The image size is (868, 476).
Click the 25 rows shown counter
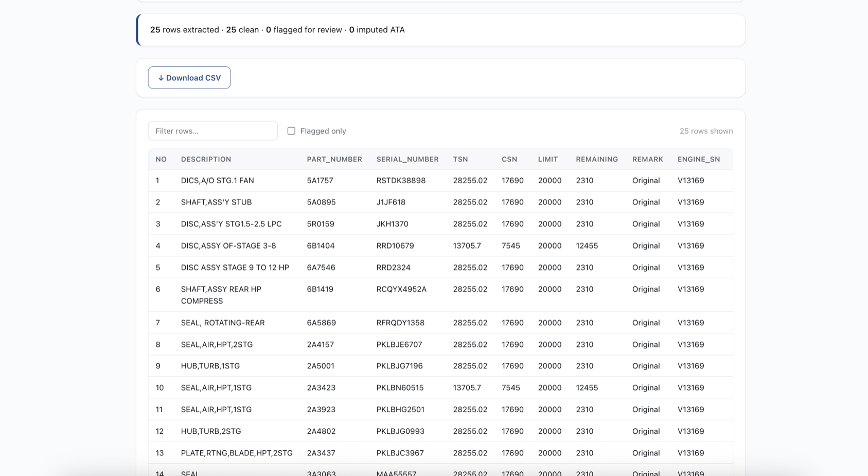pos(706,131)
